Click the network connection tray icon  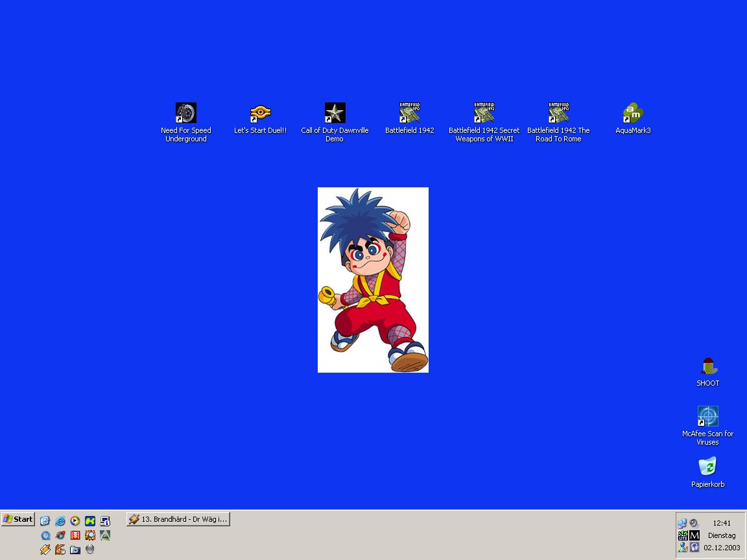682,523
